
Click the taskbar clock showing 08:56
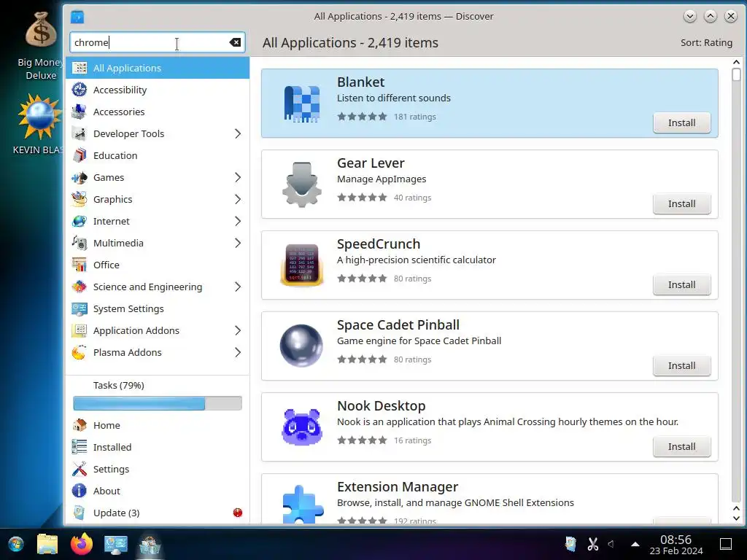point(676,545)
